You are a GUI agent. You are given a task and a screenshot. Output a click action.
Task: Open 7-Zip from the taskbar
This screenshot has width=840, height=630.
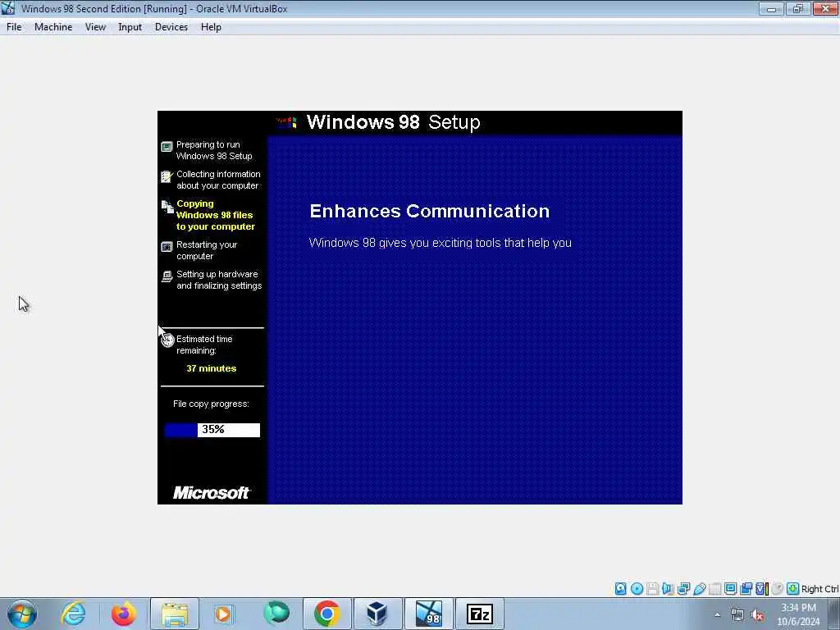tap(479, 614)
